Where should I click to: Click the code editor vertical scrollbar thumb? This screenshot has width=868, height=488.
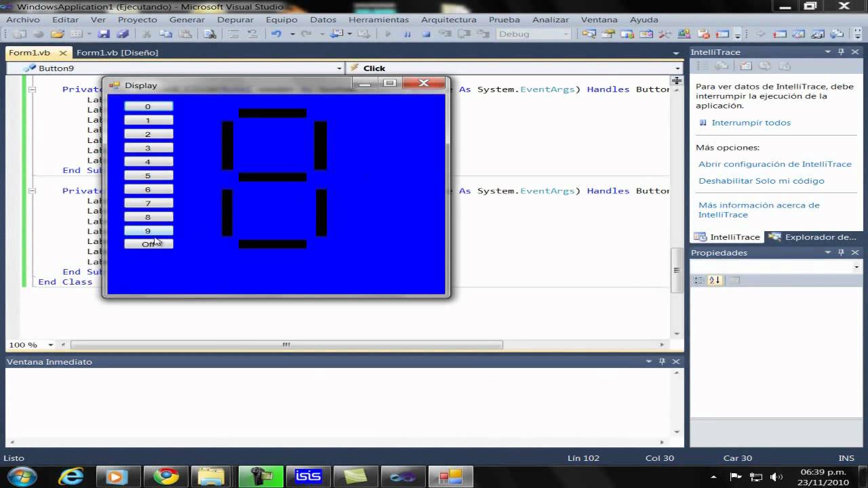click(676, 270)
